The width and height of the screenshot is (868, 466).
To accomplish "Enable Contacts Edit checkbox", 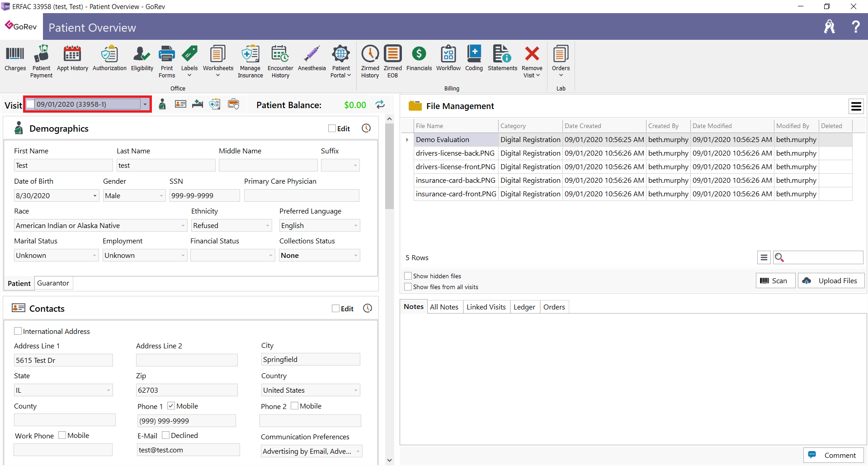I will coord(335,309).
